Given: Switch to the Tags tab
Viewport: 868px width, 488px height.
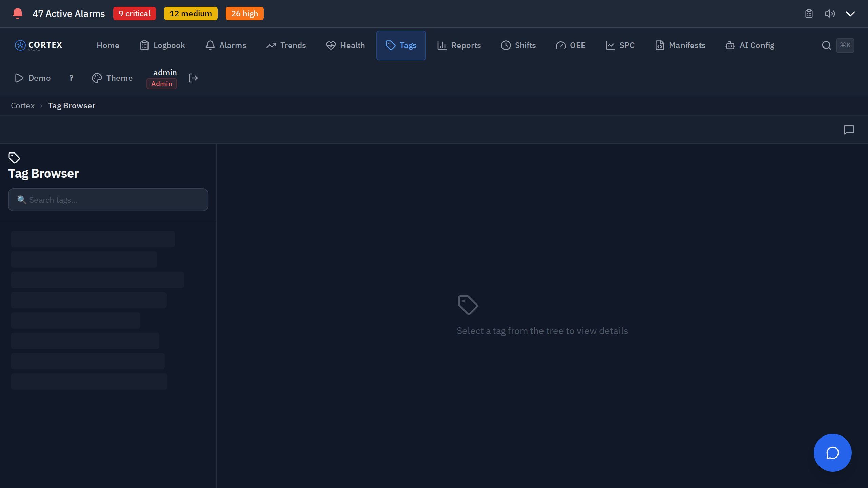Looking at the screenshot, I should point(401,45).
